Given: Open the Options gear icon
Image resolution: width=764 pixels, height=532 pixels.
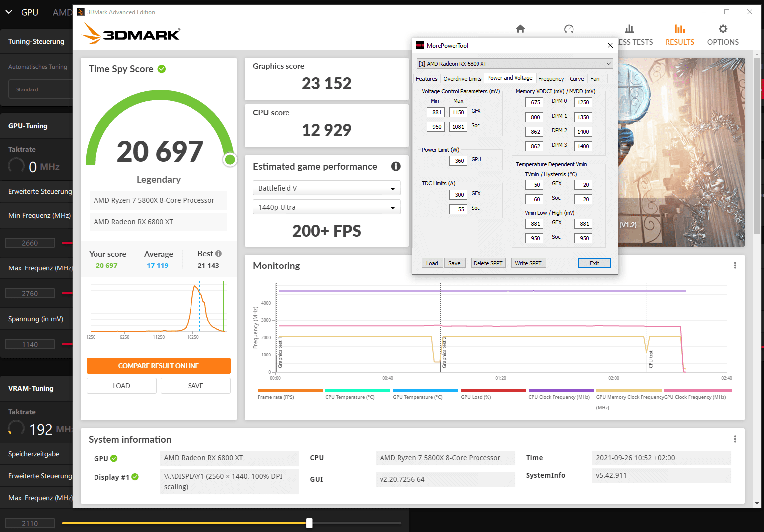Looking at the screenshot, I should [x=723, y=29].
